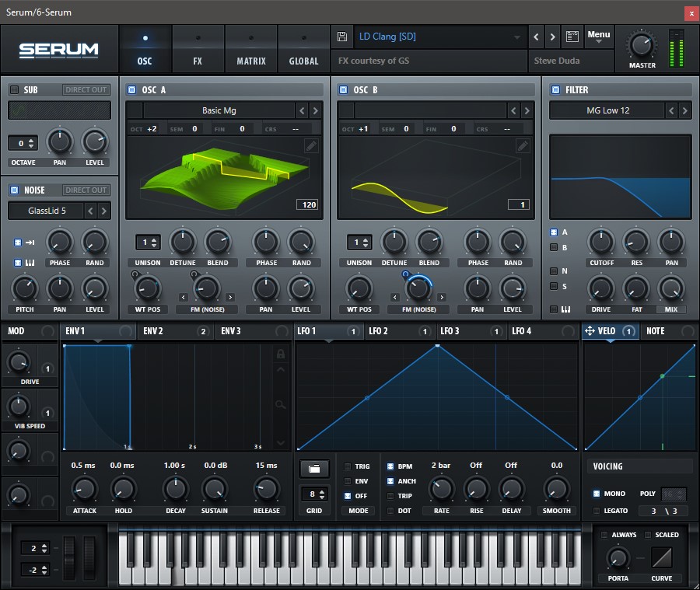Click the ALWAYS portamento option
The width and height of the screenshot is (700, 590).
[x=604, y=535]
